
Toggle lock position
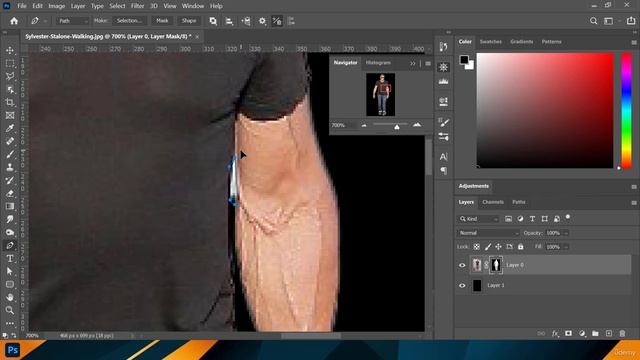tap(498, 247)
